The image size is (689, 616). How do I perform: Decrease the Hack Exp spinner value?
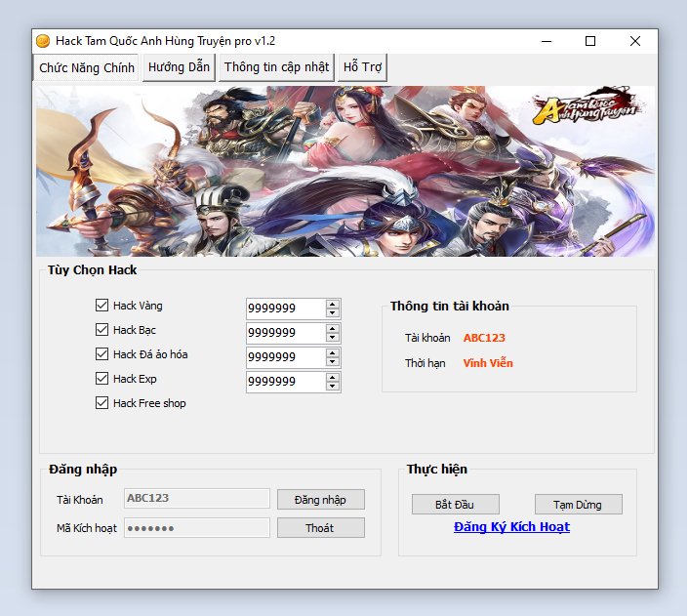[x=333, y=387]
